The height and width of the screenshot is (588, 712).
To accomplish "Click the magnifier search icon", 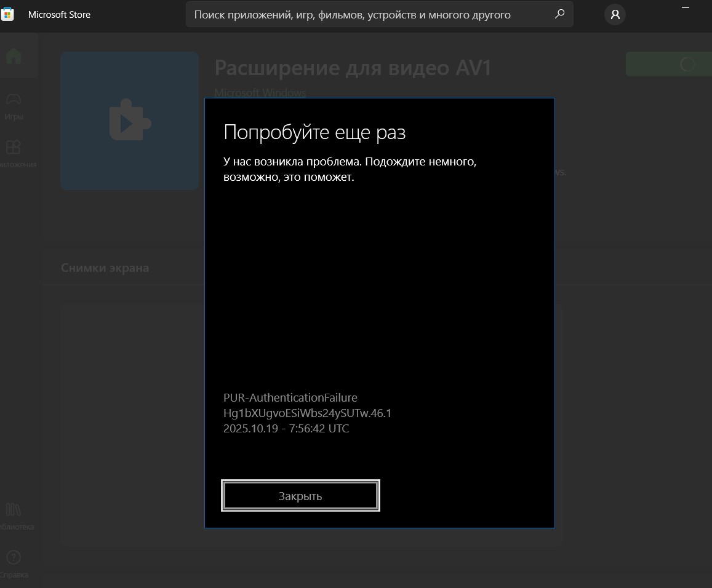I will 560,14.
